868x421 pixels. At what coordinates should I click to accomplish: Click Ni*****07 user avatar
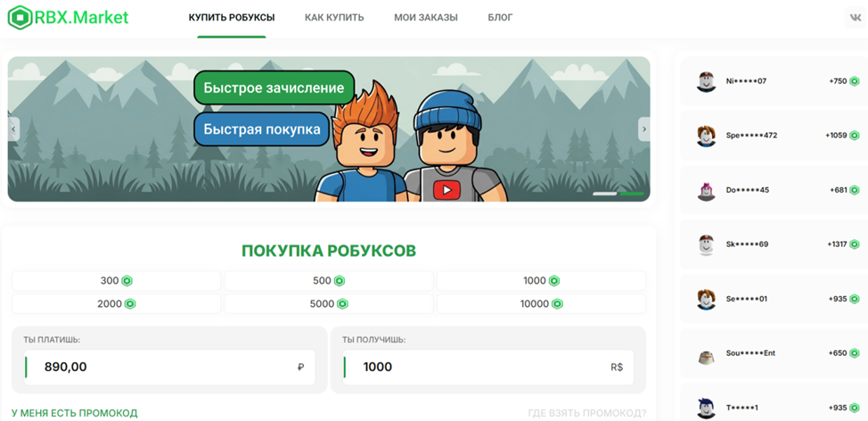pyautogui.click(x=707, y=81)
